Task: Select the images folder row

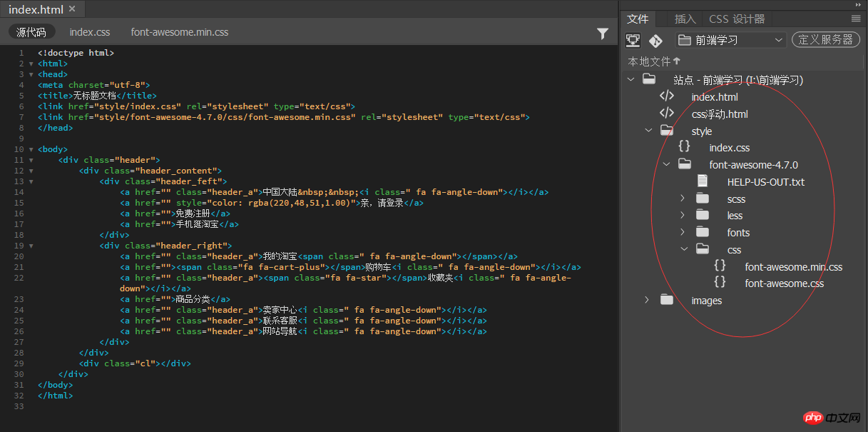Action: pyautogui.click(x=707, y=301)
